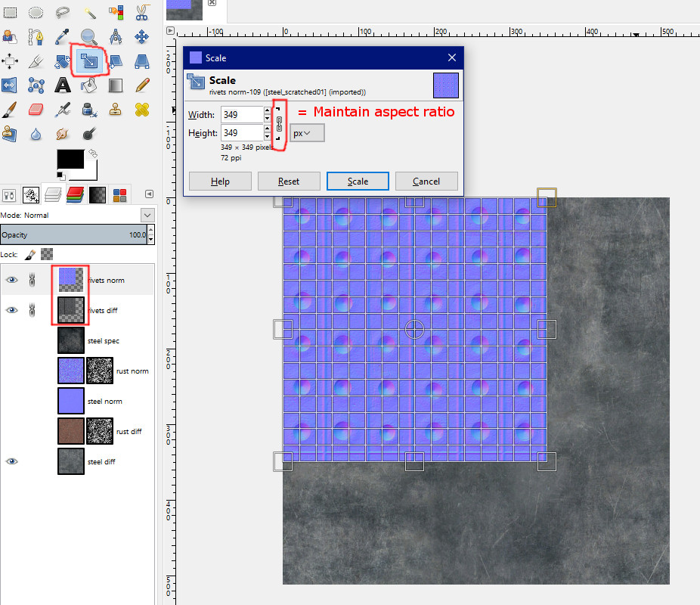Viewport: 700px width, 605px height.
Task: Choose the Text tool
Action: point(63,85)
